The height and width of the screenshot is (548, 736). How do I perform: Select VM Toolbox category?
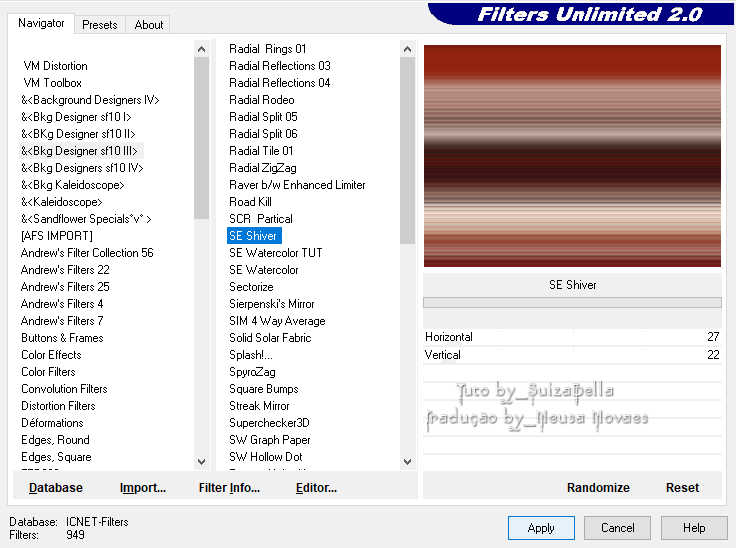[53, 83]
